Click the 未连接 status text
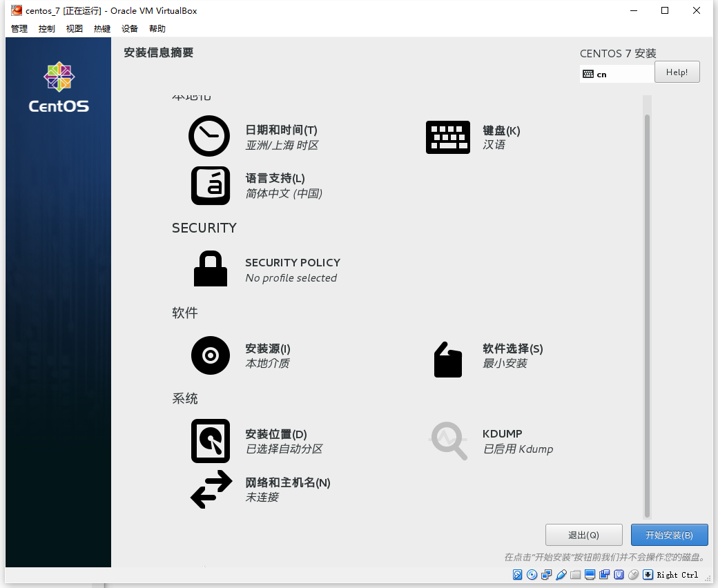 262,498
